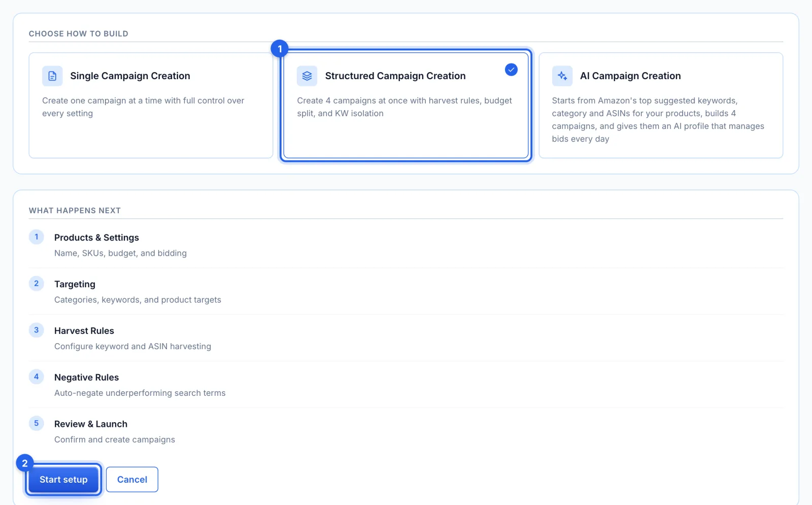Click the Start setup button
The image size is (812, 505).
click(63, 480)
